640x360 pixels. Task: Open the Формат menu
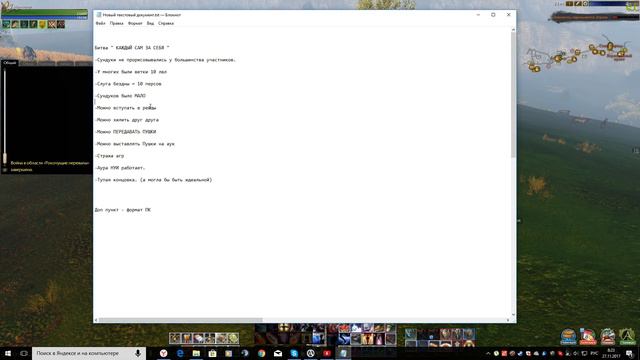point(135,23)
